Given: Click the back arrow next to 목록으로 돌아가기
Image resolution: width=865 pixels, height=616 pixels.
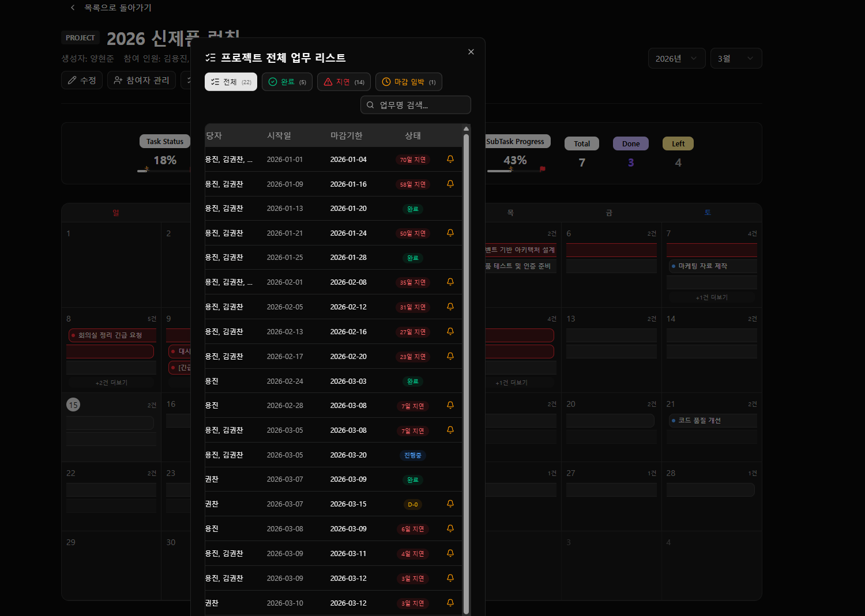Looking at the screenshot, I should pyautogui.click(x=73, y=7).
